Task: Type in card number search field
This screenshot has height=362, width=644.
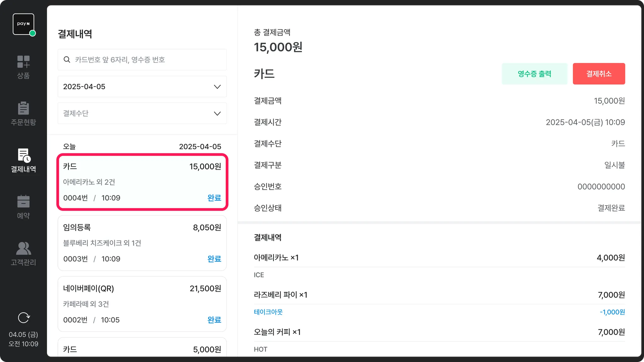Action: [148, 60]
